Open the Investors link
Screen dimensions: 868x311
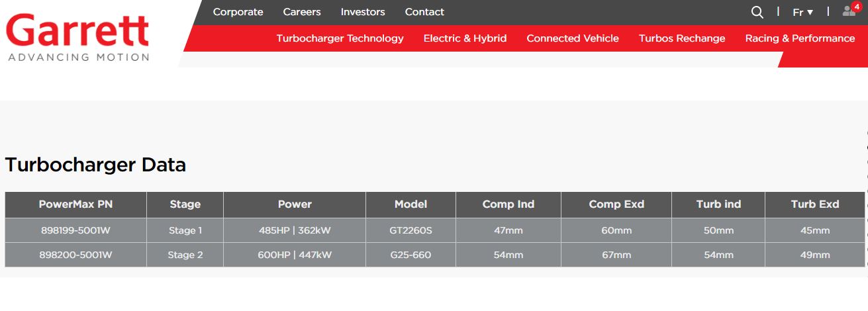(x=363, y=12)
